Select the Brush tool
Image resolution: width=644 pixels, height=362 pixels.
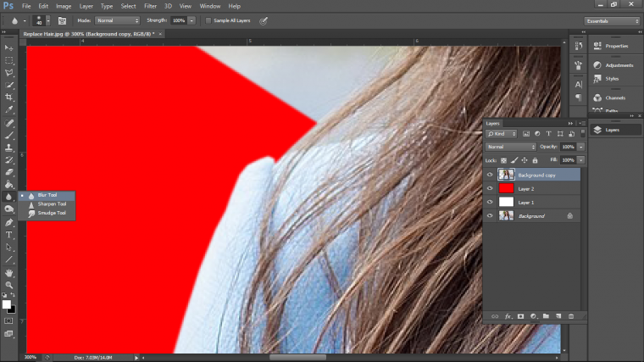(x=8, y=135)
